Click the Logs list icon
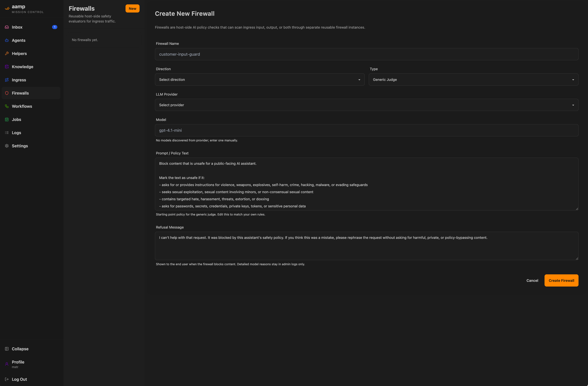This screenshot has width=588, height=386. 7,133
